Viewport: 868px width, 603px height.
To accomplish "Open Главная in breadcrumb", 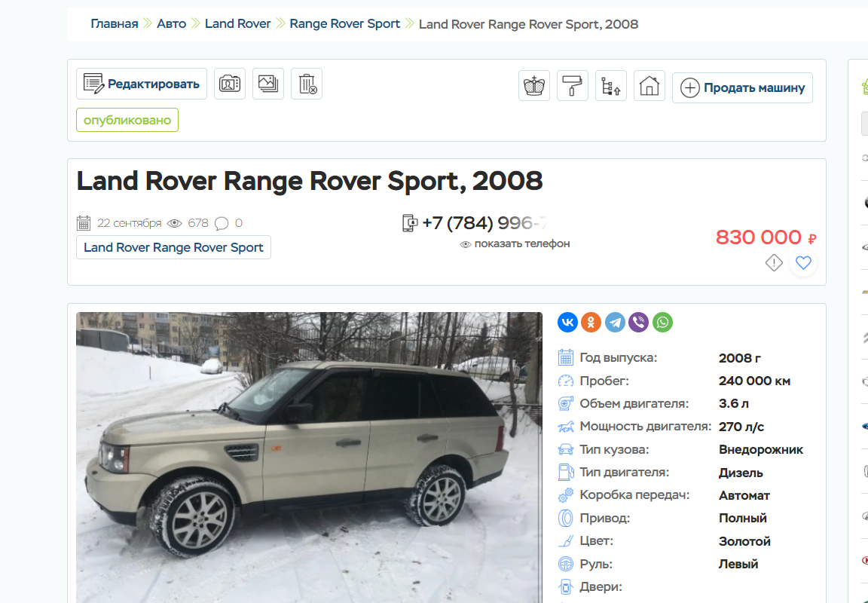I will point(114,24).
